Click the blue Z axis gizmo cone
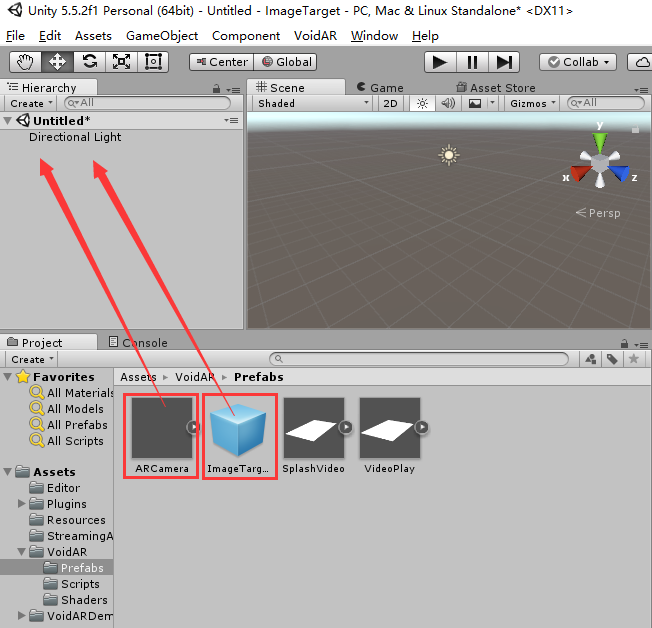Image resolution: width=652 pixels, height=628 pixels. tap(619, 173)
